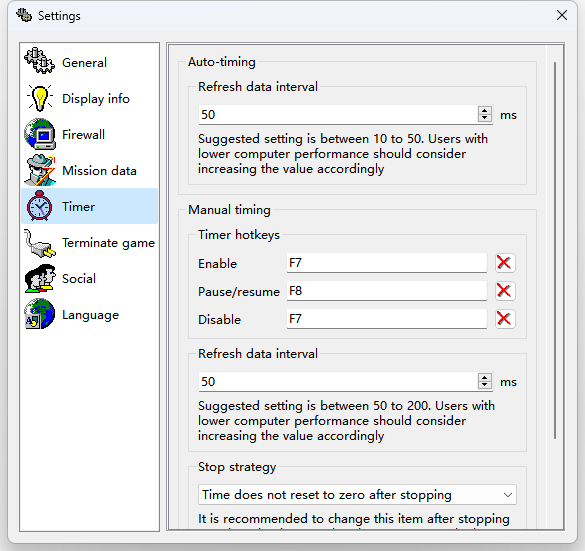Click the 'Manual timing' group heading
Viewport: 585px width, 551px height.
[229, 210]
